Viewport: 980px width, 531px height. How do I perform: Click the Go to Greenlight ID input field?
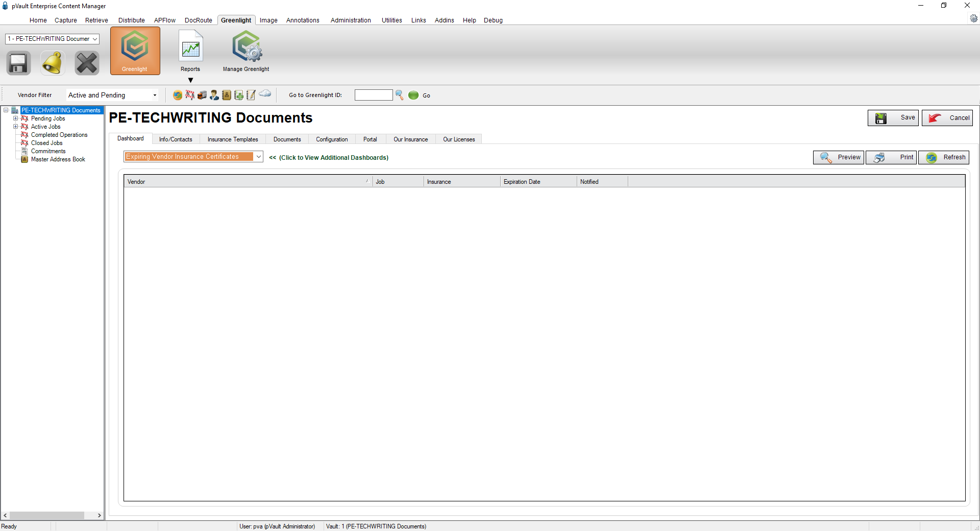point(374,95)
